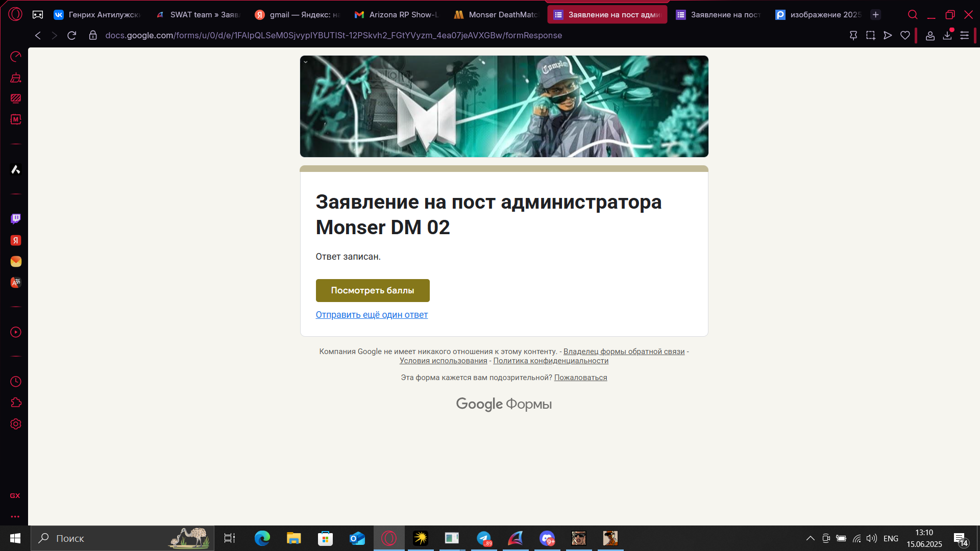Click Отправить ещё один ответ link
Screen dimensions: 980x551
372,315
